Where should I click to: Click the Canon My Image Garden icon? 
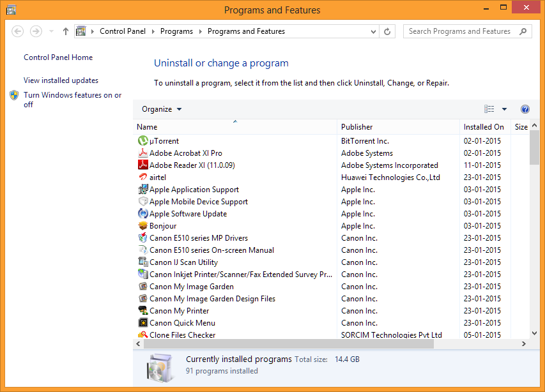coord(143,287)
